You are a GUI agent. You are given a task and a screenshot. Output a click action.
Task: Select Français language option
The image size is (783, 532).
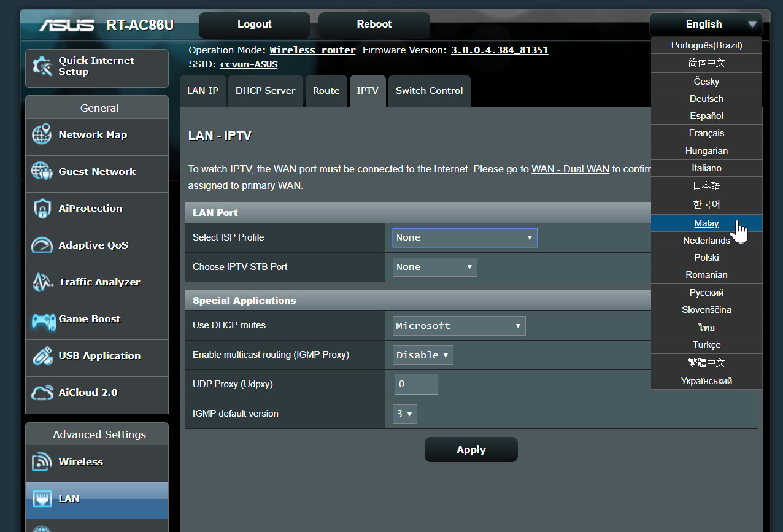(x=706, y=133)
